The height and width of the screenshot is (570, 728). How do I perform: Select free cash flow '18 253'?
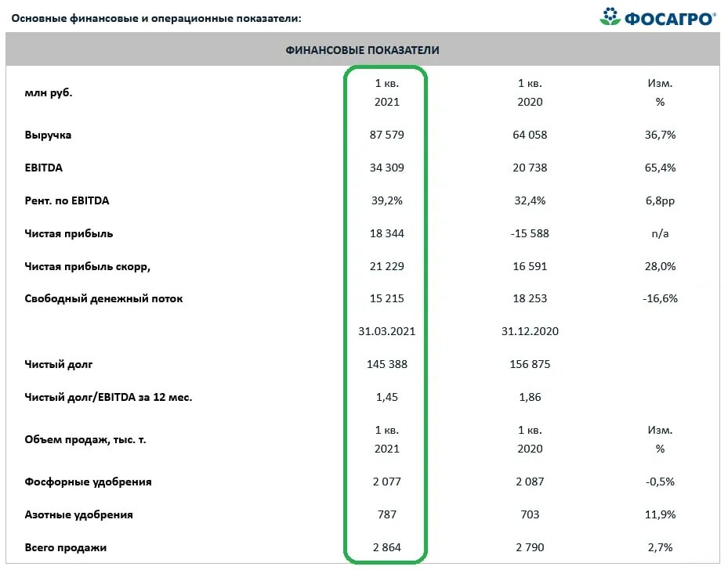pyautogui.click(x=530, y=298)
